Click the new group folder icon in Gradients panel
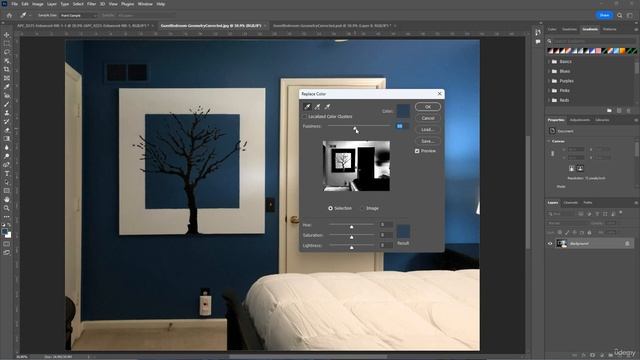The width and height of the screenshot is (640, 360). pos(609,111)
